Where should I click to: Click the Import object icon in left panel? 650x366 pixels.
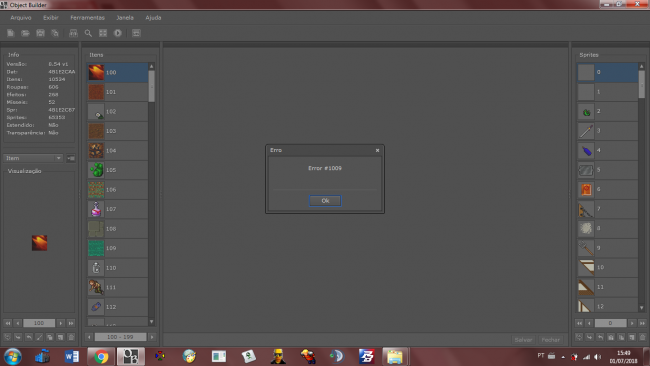(x=18, y=337)
